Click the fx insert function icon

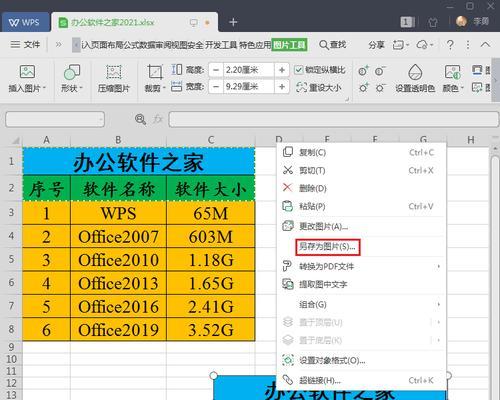pyautogui.click(x=157, y=119)
